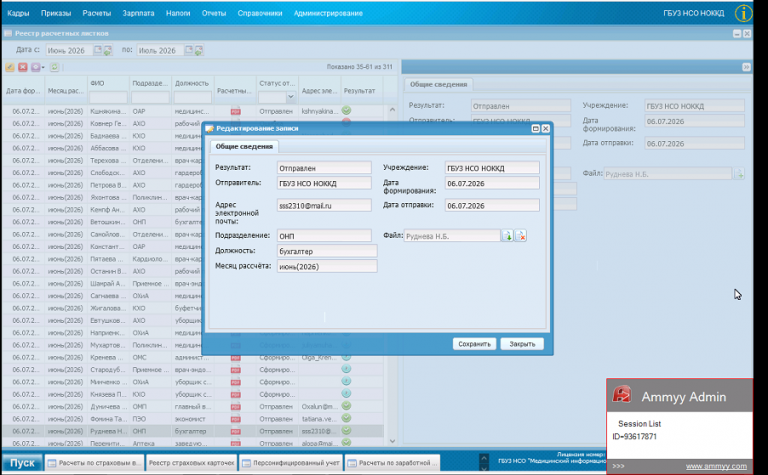Click the green sent-status icon in the Дуничева row

[x=346, y=406]
